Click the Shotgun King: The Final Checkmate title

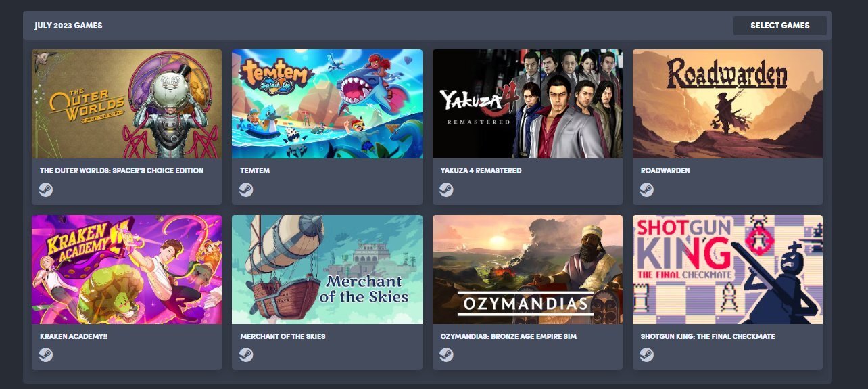708,336
